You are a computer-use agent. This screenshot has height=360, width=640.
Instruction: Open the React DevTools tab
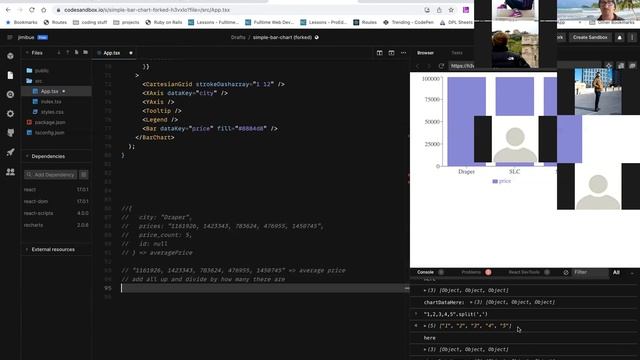click(524, 272)
